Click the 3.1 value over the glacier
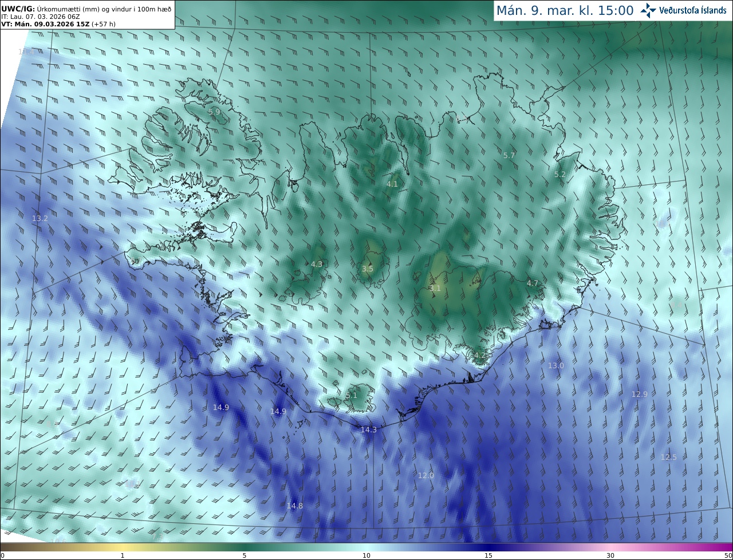 coord(435,289)
